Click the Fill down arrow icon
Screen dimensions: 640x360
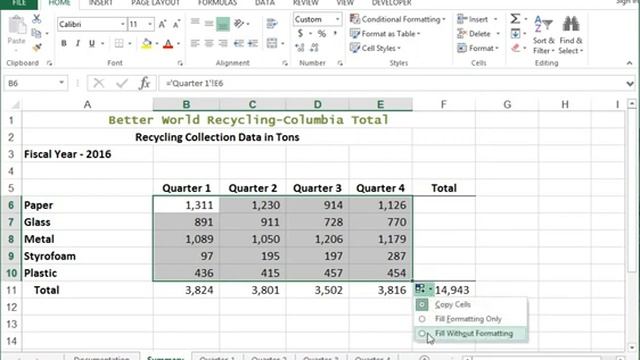516,33
